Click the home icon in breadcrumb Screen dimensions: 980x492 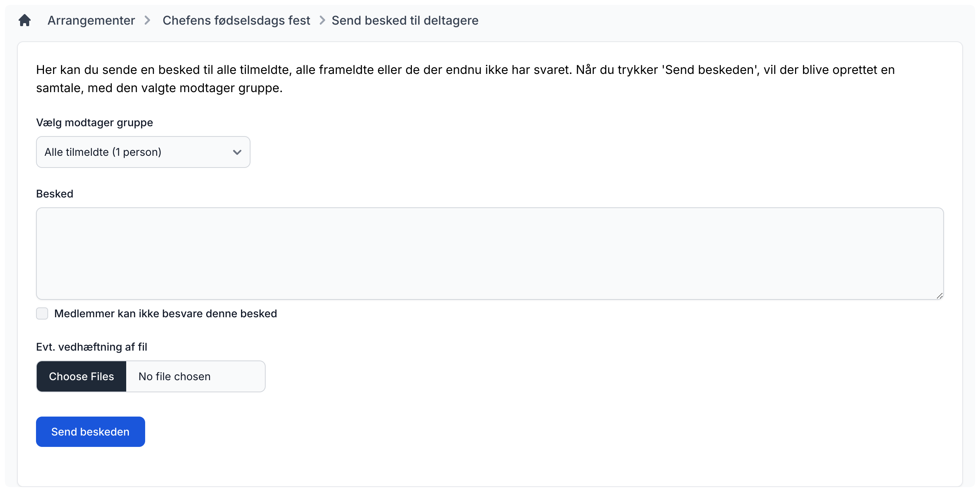pyautogui.click(x=24, y=20)
